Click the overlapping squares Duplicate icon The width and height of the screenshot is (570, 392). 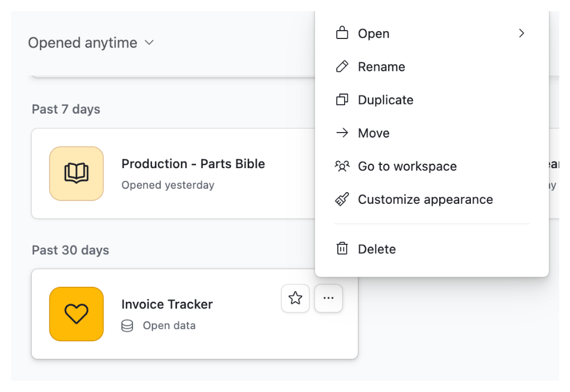(x=342, y=100)
